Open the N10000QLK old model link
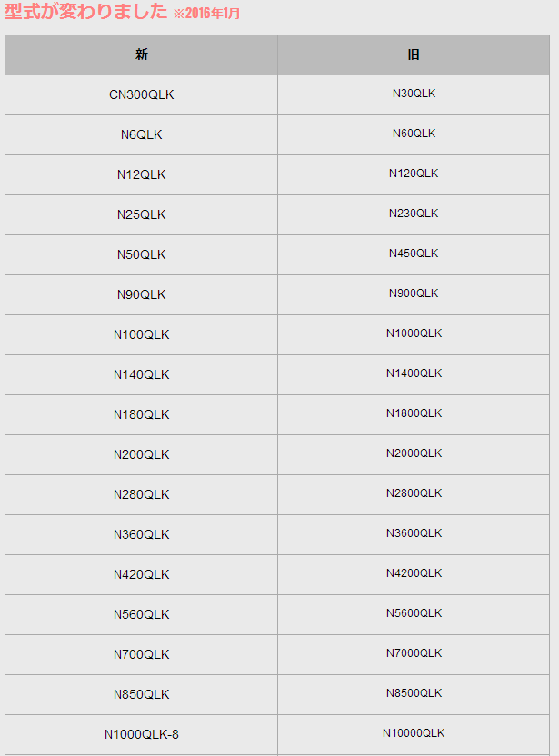Viewport: 559px width, 756px height. pyautogui.click(x=414, y=733)
